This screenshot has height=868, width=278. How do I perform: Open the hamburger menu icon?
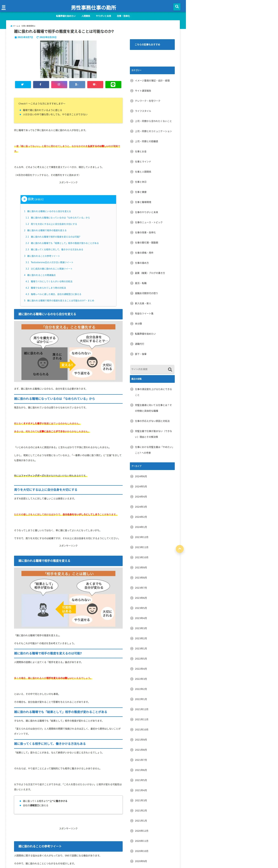[x=4, y=7]
